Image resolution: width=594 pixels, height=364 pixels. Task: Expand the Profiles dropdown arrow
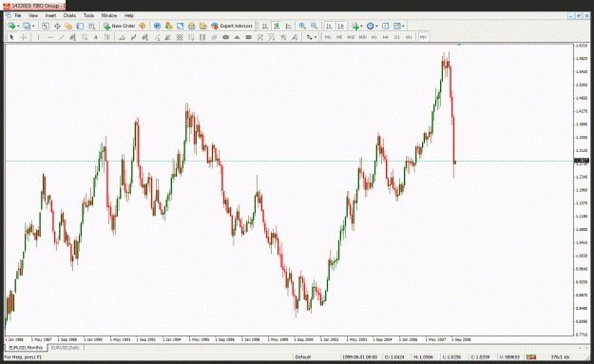pyautogui.click(x=33, y=26)
